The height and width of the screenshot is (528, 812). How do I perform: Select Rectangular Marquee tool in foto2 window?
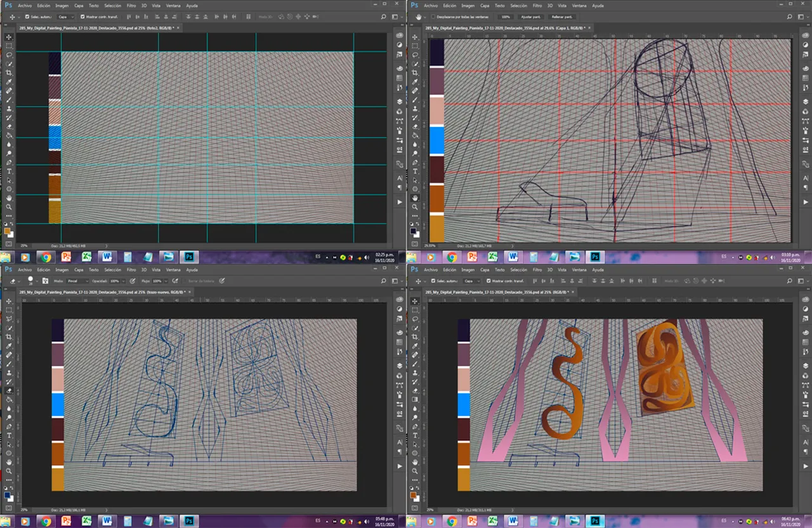coord(9,46)
